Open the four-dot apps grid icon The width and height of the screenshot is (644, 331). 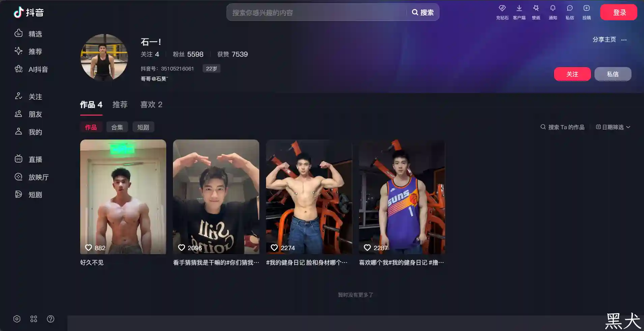[x=34, y=319]
